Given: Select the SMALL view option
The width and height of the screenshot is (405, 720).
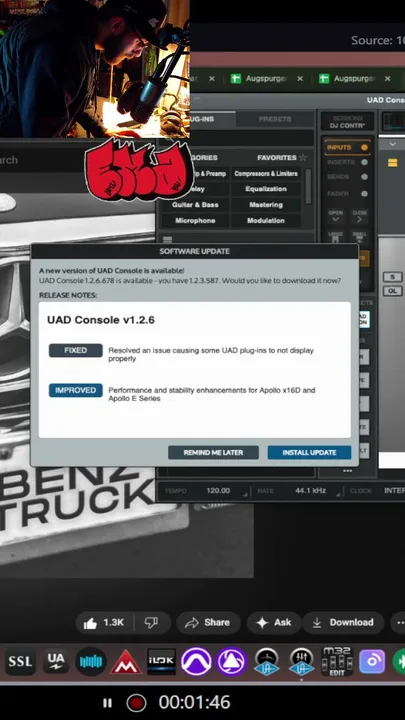Looking at the screenshot, I should point(360,237).
